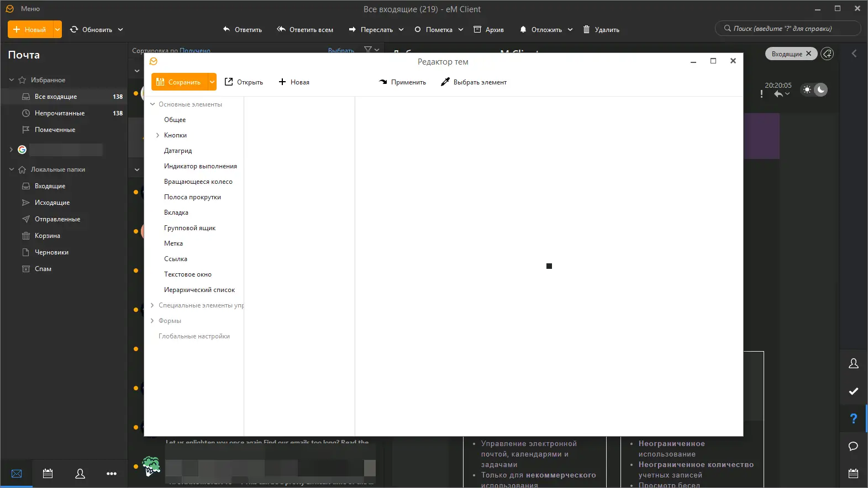The width and height of the screenshot is (868, 488).
Task: Select the Ссылка tree item
Action: coord(176,259)
